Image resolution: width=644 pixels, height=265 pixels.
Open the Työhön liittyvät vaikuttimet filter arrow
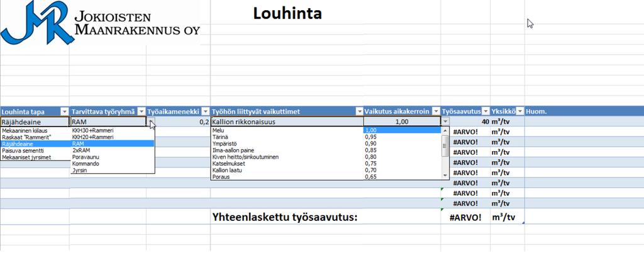359,112
